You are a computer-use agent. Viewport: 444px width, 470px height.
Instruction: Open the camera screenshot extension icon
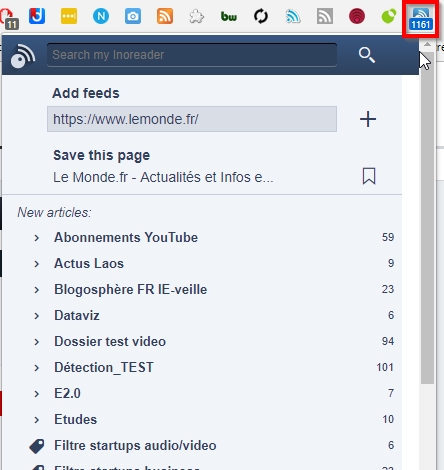coord(133,16)
